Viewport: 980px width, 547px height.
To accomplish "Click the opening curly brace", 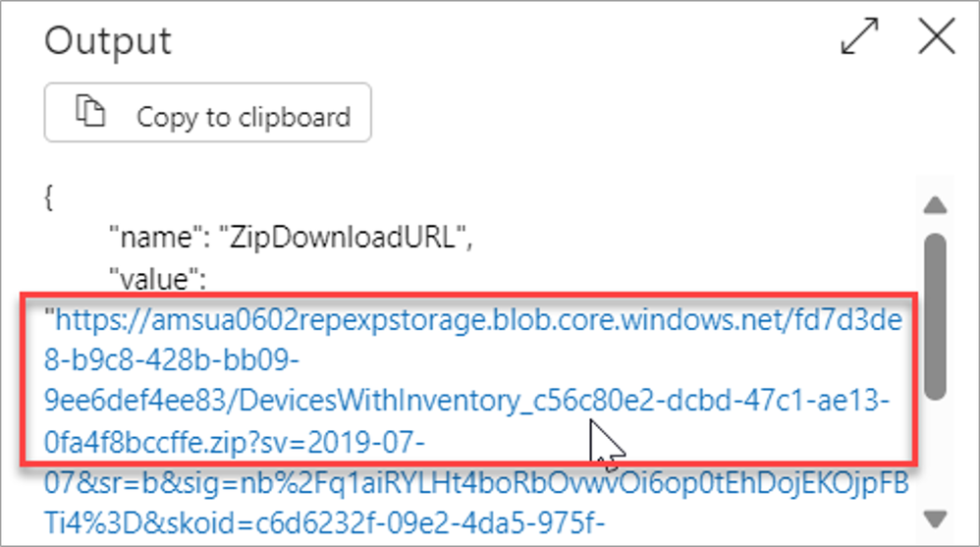I will coord(49,197).
